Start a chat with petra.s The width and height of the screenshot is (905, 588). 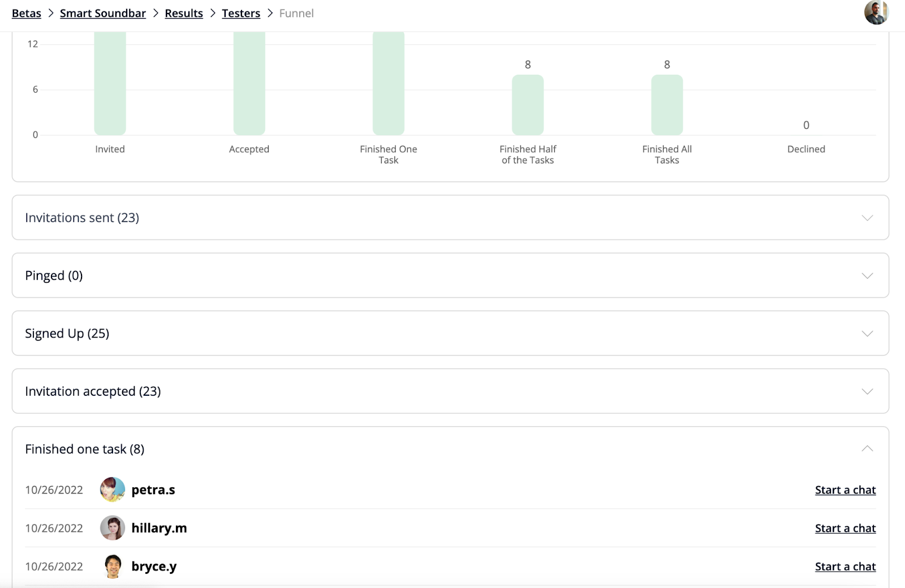[845, 490]
